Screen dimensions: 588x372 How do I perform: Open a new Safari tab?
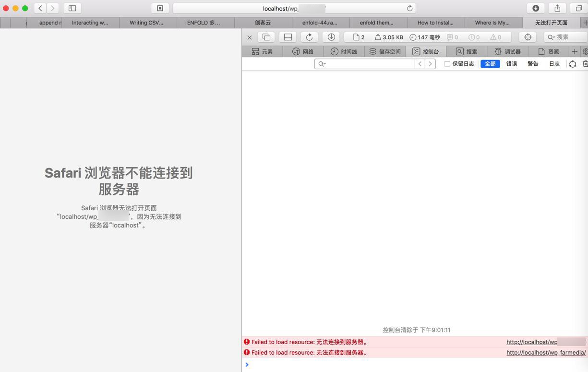pyautogui.click(x=585, y=23)
